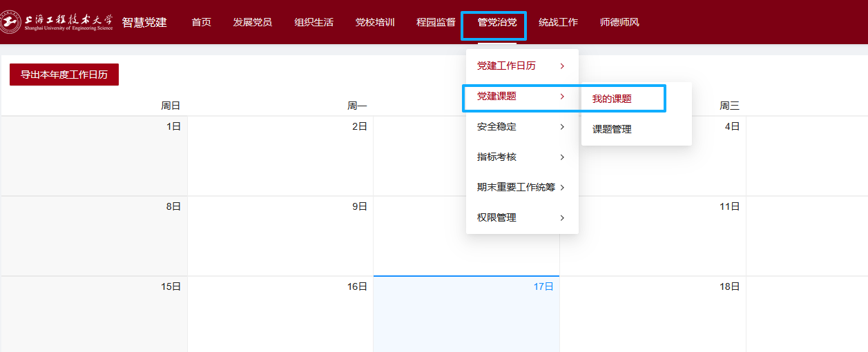
Task: Expand 安全稳定 submenu chevron
Action: point(562,127)
